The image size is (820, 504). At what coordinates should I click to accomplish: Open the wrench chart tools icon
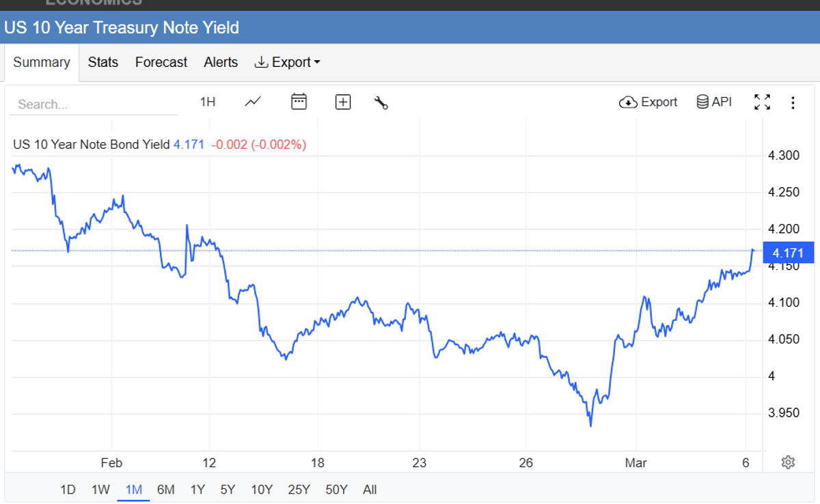381,102
